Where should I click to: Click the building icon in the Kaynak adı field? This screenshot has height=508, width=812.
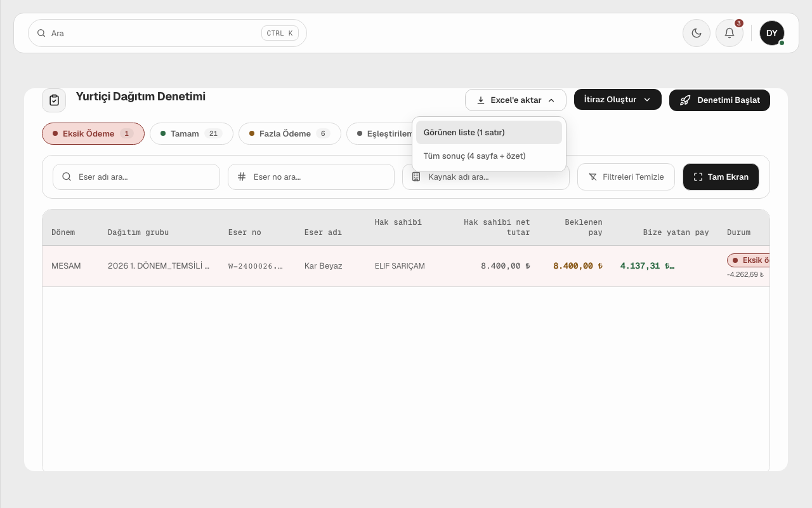pos(416,177)
